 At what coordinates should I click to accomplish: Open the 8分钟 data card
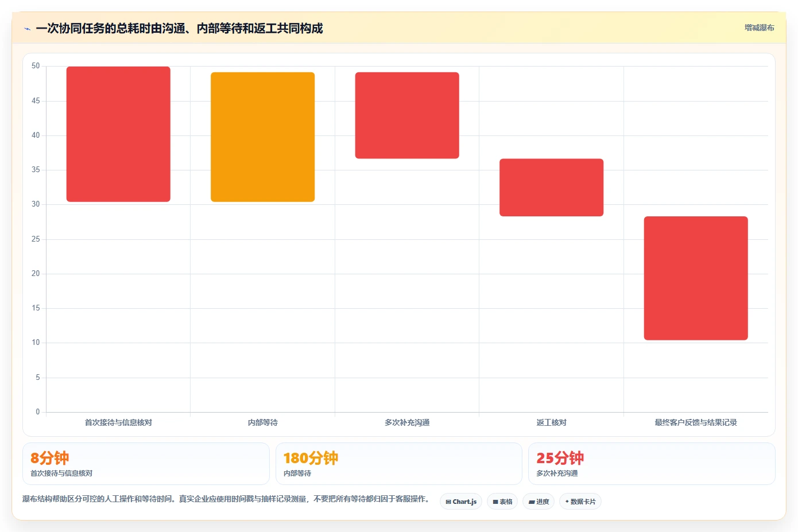[146, 464]
